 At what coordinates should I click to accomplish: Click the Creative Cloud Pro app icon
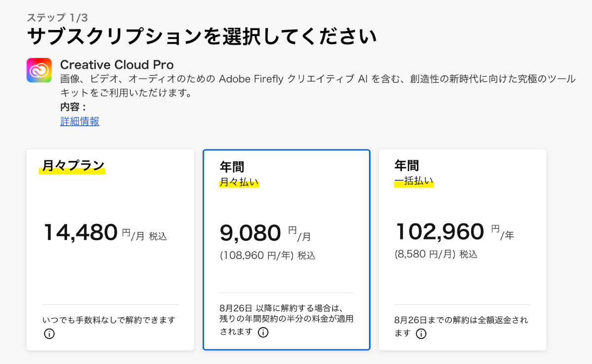39,70
